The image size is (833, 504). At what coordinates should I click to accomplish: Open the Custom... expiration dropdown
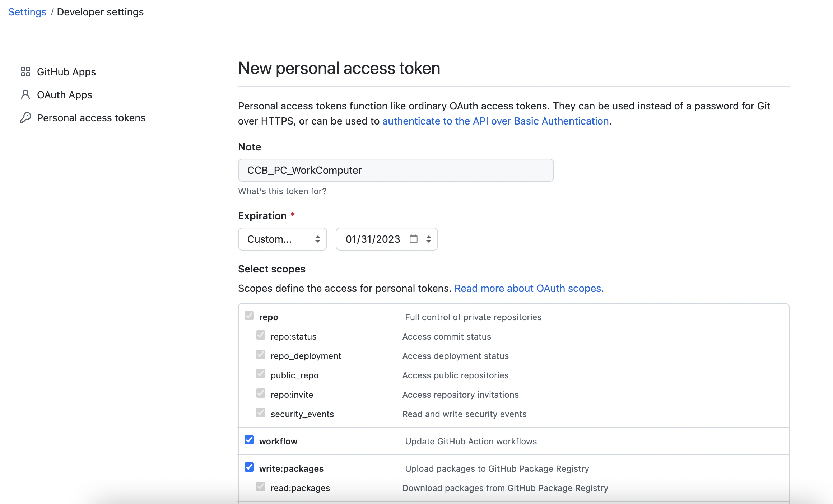pos(283,239)
